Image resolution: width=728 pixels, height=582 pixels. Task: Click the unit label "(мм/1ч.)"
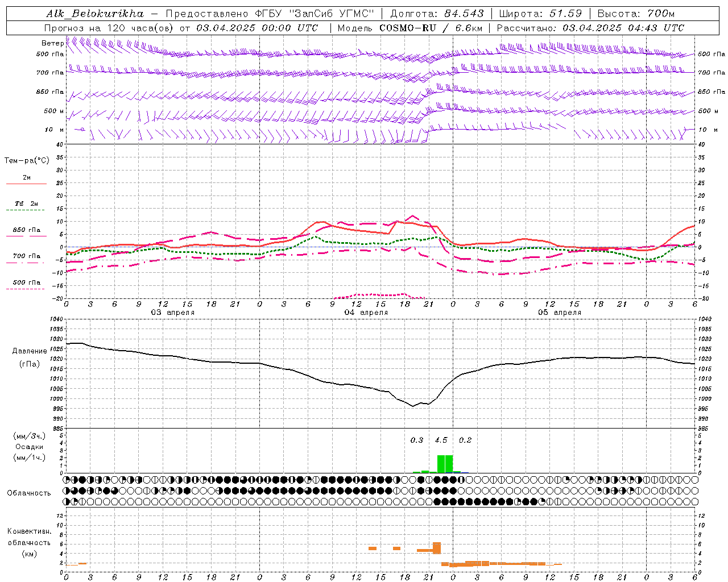click(29, 458)
